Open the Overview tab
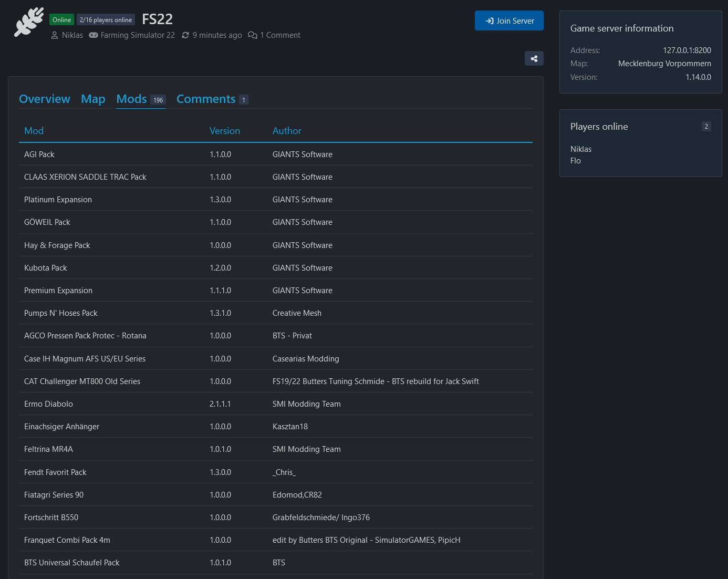 (45, 99)
